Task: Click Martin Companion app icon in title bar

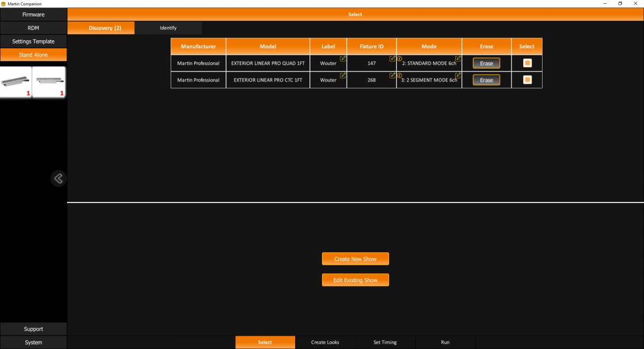Action: (x=3, y=3)
